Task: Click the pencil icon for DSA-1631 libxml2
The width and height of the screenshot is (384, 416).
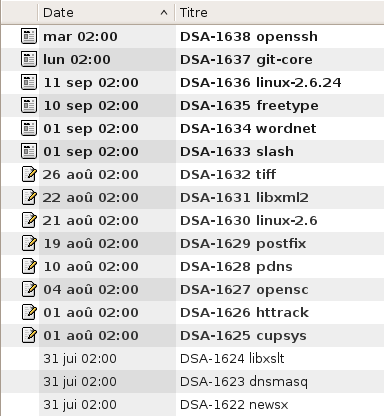Action: (x=29, y=197)
